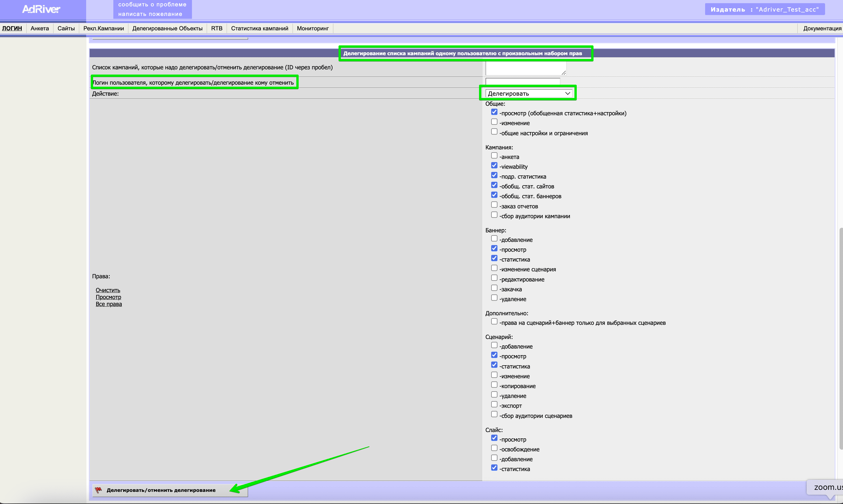Click the AdRiver logo

point(41,9)
